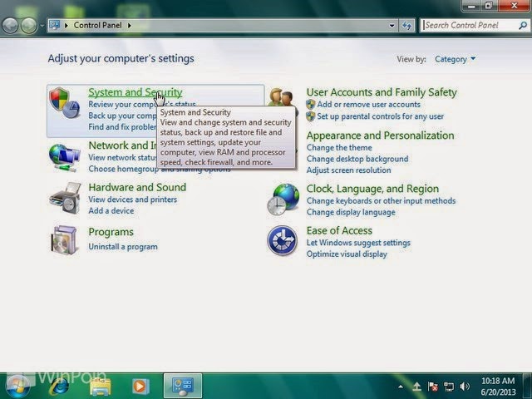Expand the address bar history dropdown
The width and height of the screenshot is (532, 399).
[392, 26]
